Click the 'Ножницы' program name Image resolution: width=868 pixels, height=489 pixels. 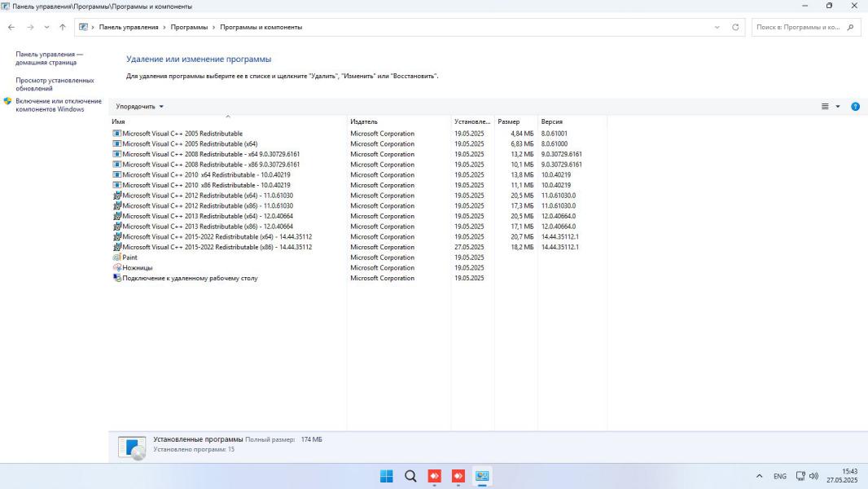[138, 268]
